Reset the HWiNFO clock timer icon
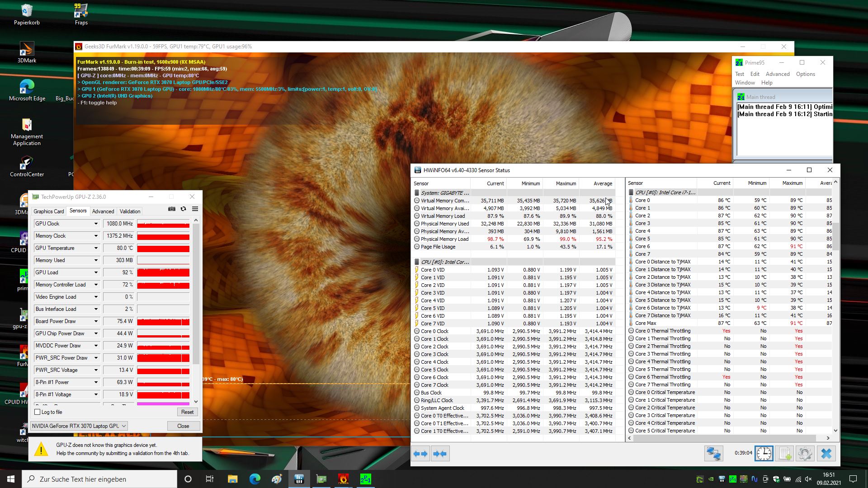Viewport: 868px width, 488px height. (764, 454)
